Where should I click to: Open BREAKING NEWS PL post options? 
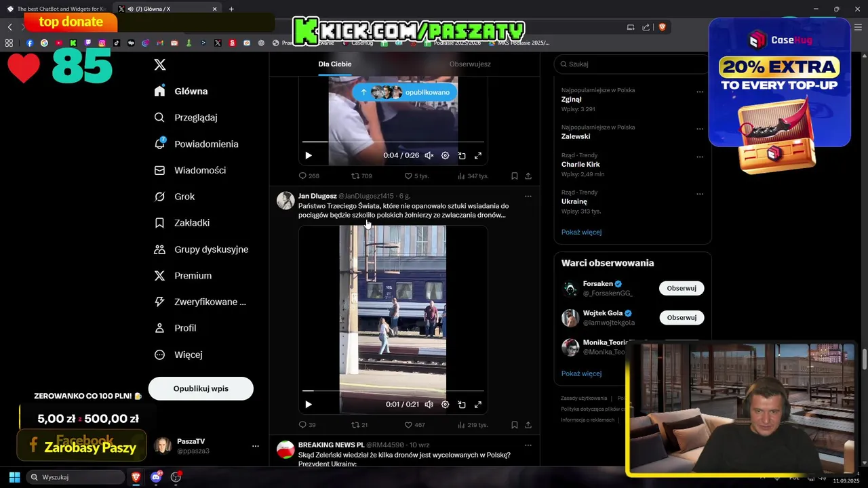(x=528, y=445)
